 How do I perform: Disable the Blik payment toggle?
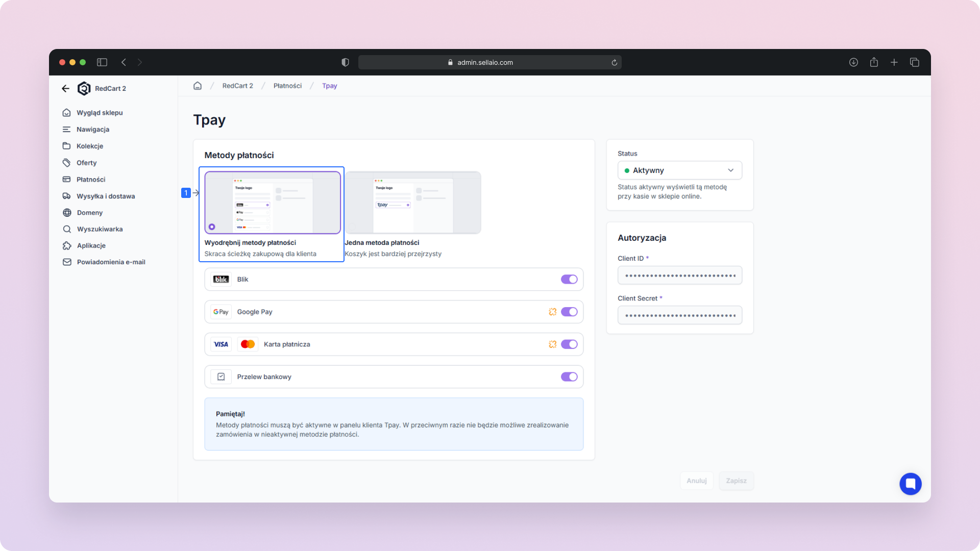569,279
